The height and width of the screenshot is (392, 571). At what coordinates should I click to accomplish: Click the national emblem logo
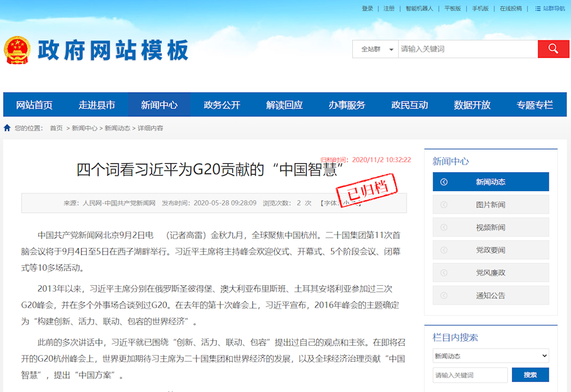17,50
